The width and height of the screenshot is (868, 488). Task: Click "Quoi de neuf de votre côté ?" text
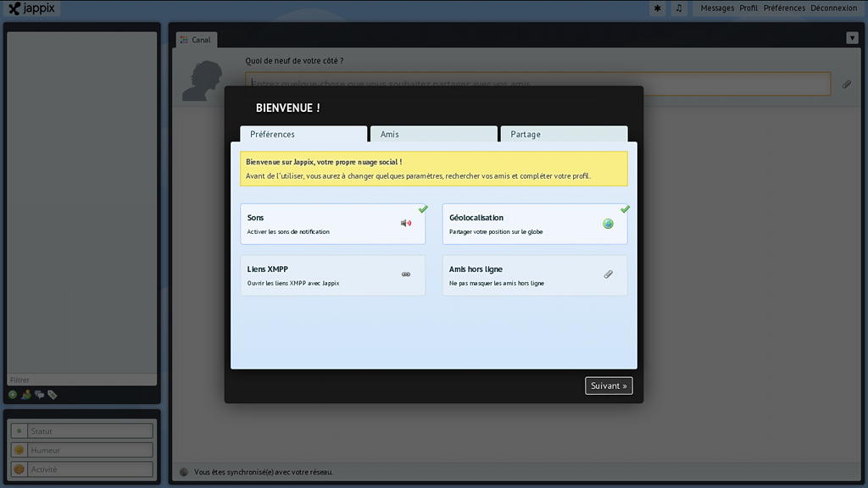[294, 61]
